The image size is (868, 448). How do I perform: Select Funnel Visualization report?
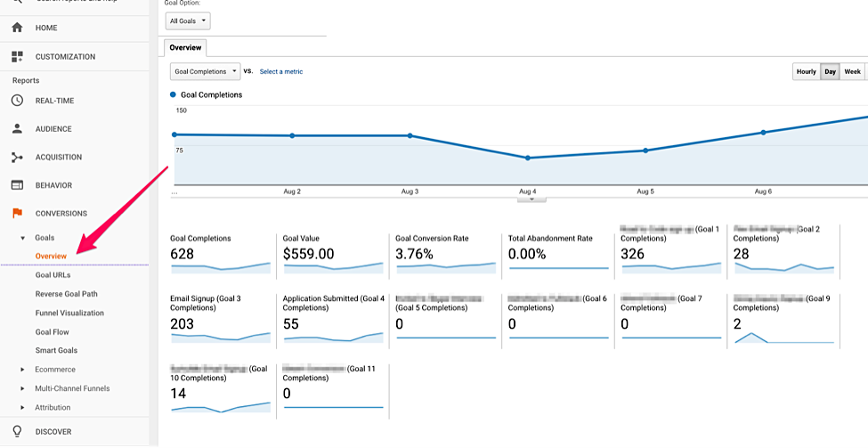[69, 313]
